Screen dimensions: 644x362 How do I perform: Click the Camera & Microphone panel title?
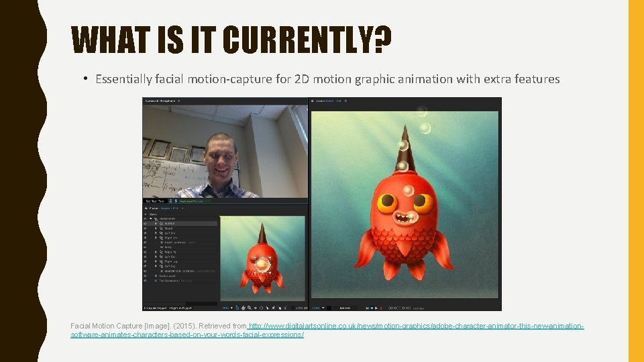coord(160,101)
